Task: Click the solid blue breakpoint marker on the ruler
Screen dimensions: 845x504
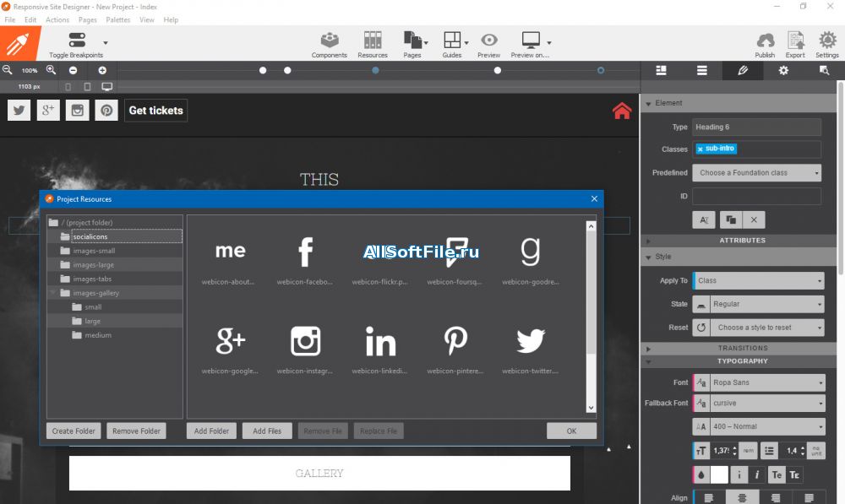Action: (x=375, y=71)
